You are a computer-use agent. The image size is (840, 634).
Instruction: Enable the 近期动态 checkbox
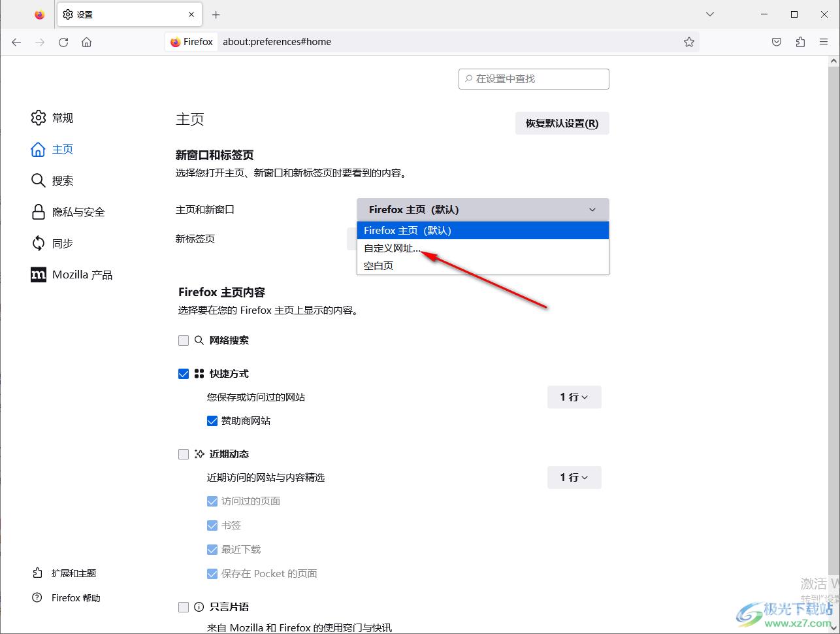coord(184,454)
